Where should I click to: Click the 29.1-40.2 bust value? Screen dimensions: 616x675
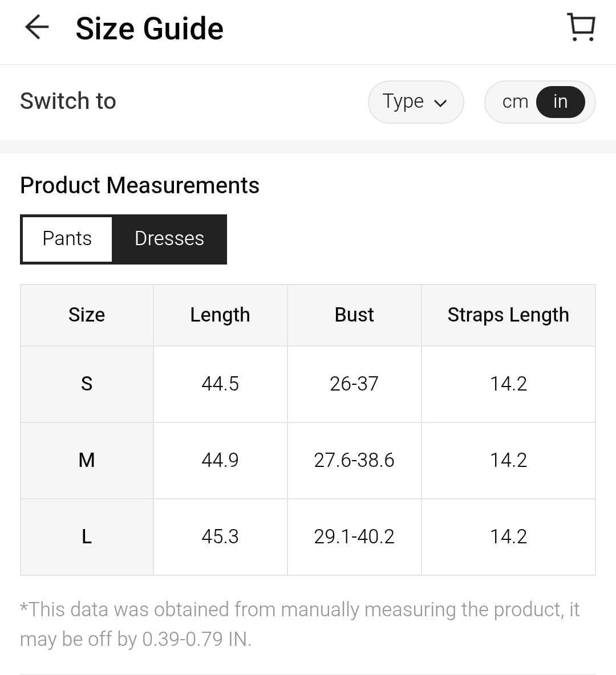click(354, 536)
